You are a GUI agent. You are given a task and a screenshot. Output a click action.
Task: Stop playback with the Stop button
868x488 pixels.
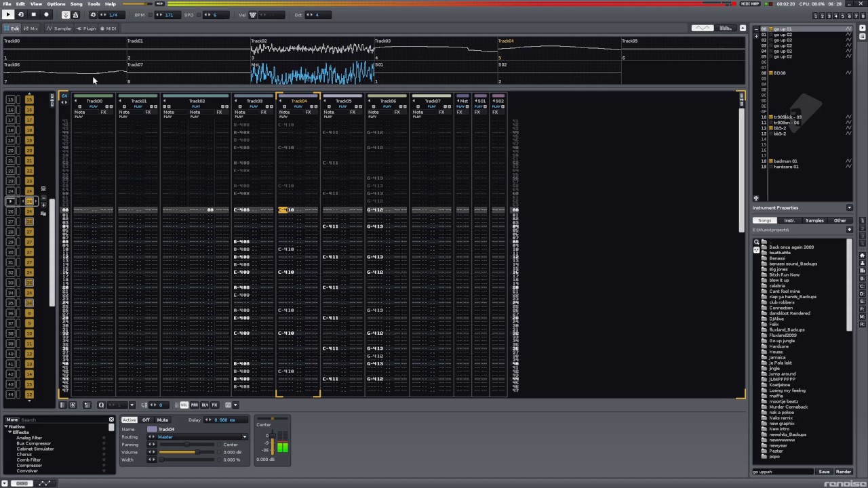[33, 15]
